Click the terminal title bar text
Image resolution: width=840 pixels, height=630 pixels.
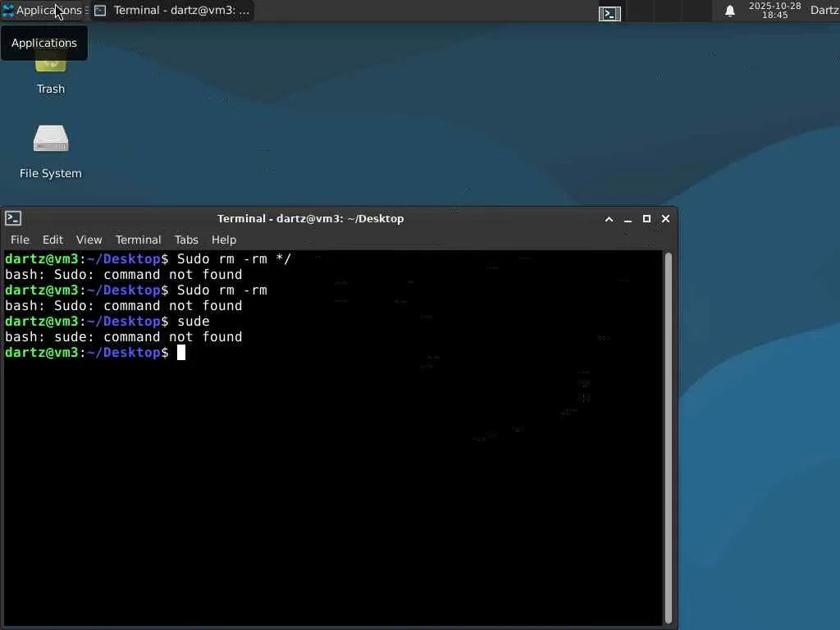click(310, 218)
